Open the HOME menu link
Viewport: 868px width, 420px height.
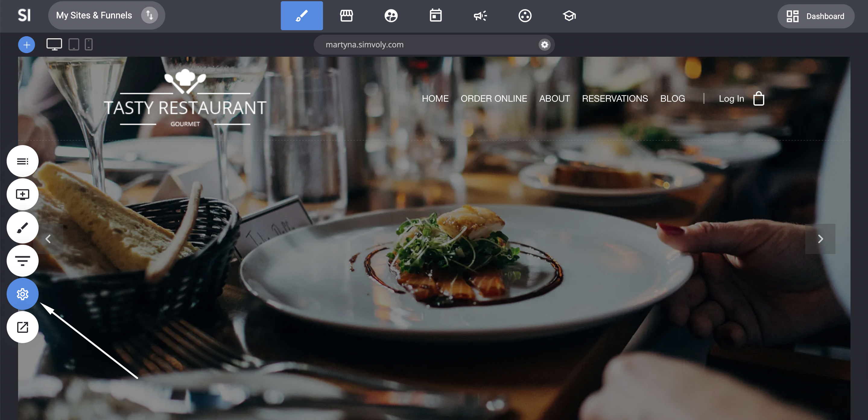[435, 98]
